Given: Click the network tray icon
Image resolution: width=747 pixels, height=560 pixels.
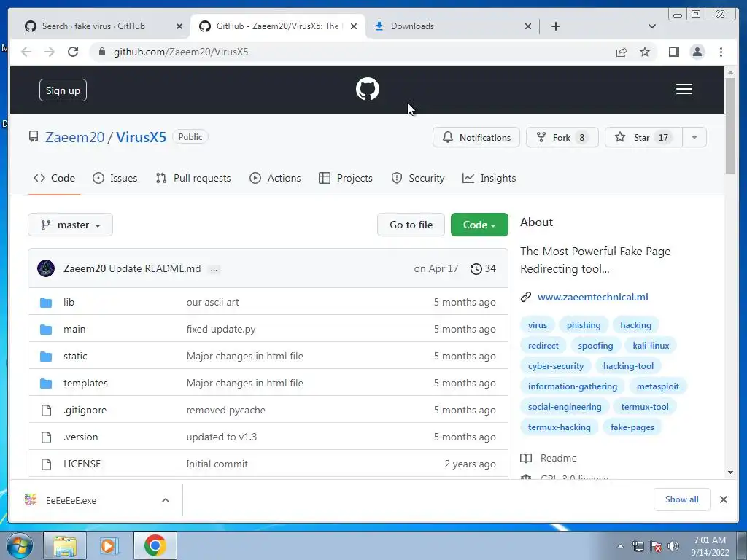Looking at the screenshot, I should (x=638, y=546).
